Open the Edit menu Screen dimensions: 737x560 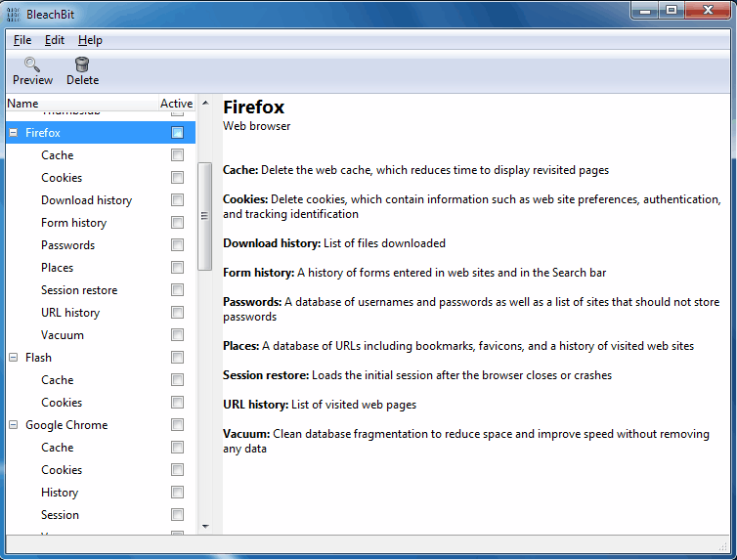click(55, 40)
